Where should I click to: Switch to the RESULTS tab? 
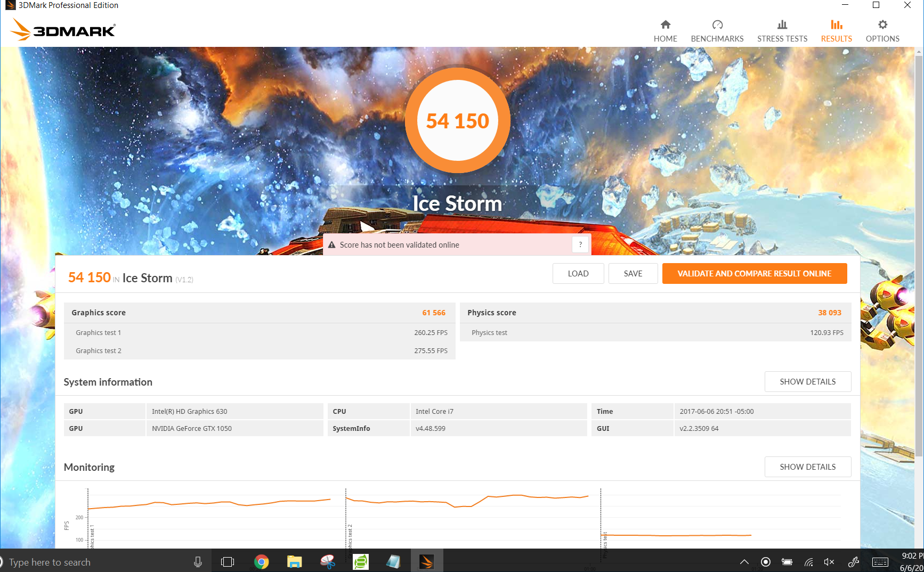(836, 31)
